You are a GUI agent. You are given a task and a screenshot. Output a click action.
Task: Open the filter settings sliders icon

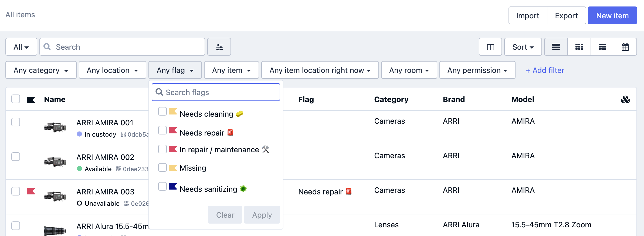coord(219,47)
